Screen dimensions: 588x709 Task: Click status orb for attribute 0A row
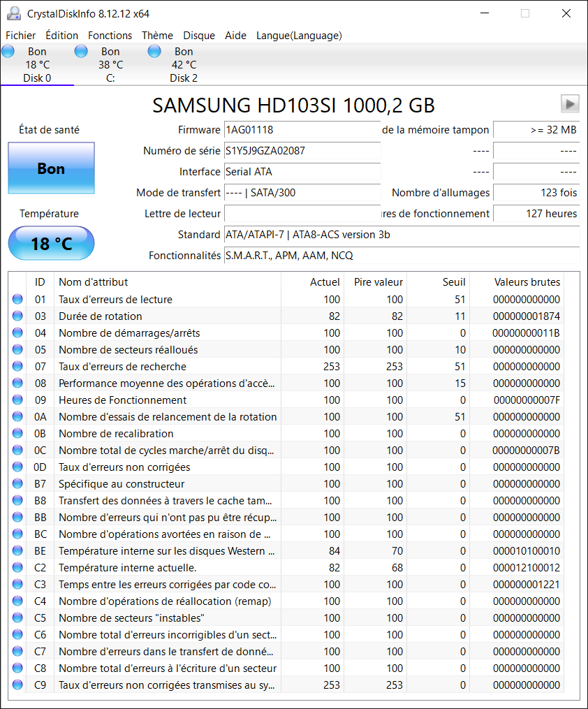17,416
